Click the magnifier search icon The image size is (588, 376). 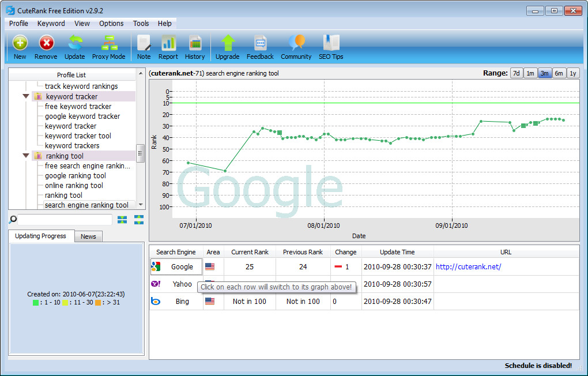pos(13,220)
